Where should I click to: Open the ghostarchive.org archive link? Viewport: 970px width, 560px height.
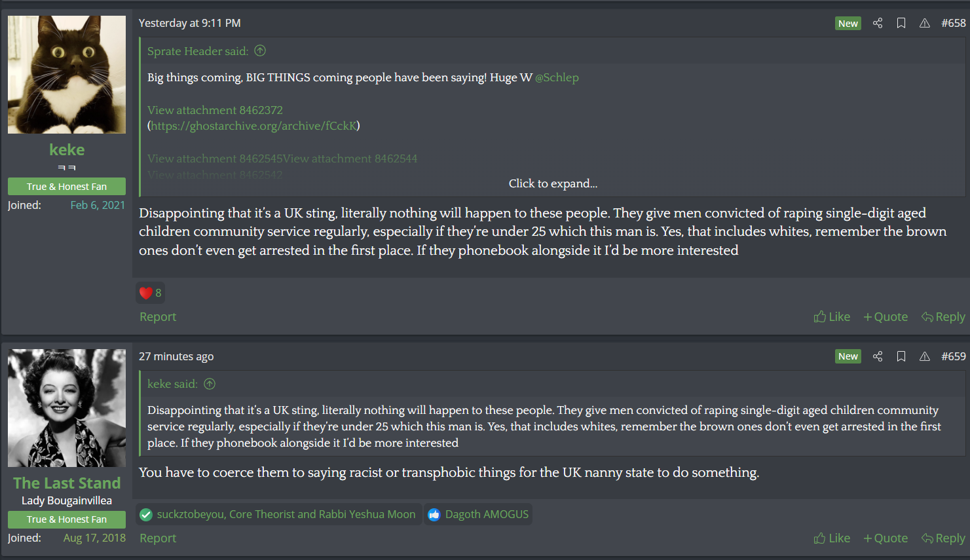[254, 126]
